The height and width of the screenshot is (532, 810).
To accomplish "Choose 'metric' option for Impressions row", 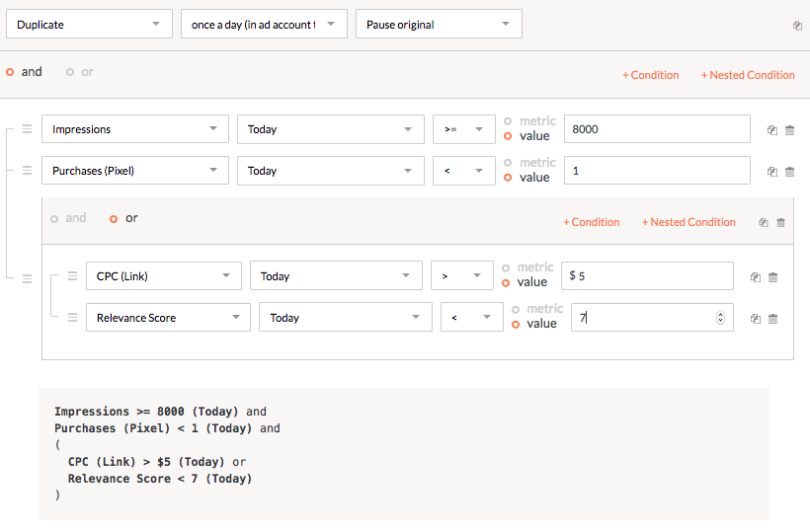I will pyautogui.click(x=508, y=121).
